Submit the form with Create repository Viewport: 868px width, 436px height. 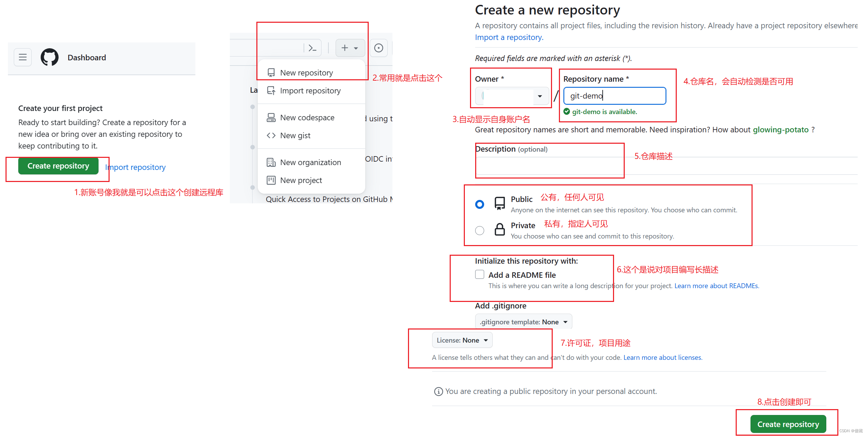(788, 424)
